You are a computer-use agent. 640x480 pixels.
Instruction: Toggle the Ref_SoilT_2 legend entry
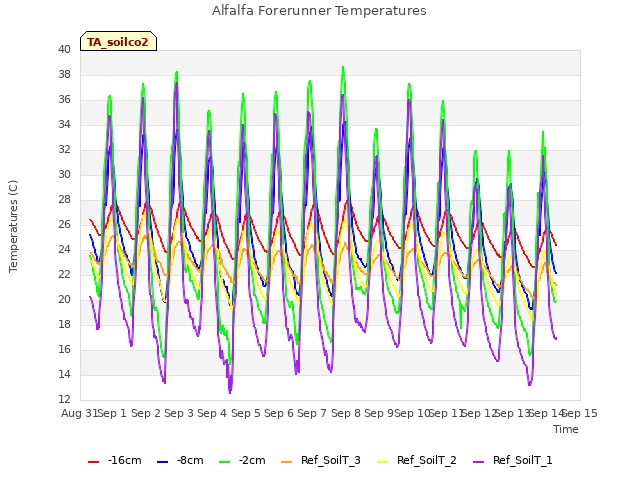417,460
